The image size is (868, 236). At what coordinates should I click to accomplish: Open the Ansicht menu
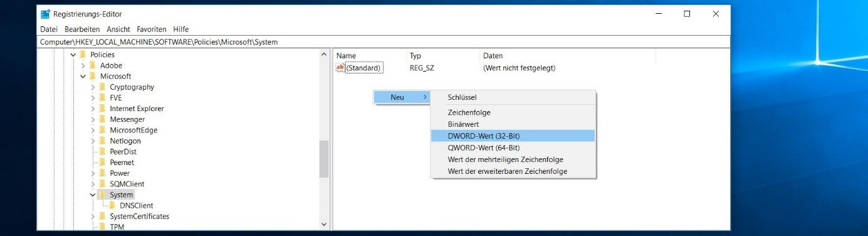coord(118,29)
